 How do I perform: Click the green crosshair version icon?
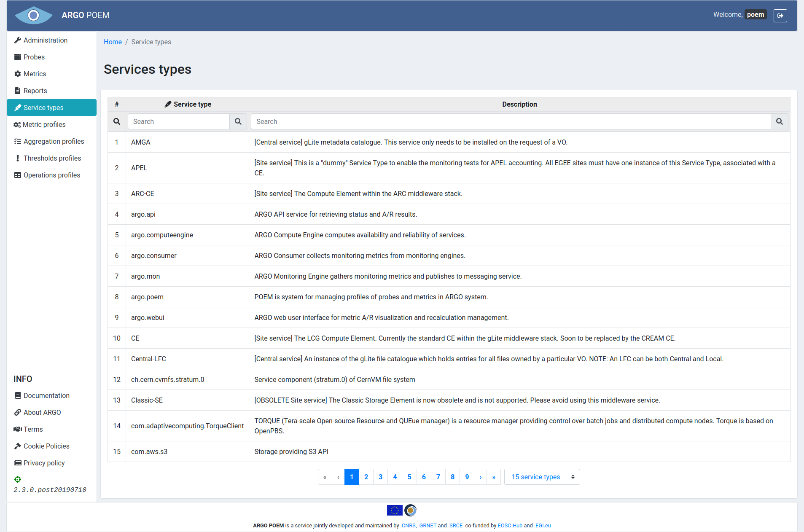click(18, 479)
